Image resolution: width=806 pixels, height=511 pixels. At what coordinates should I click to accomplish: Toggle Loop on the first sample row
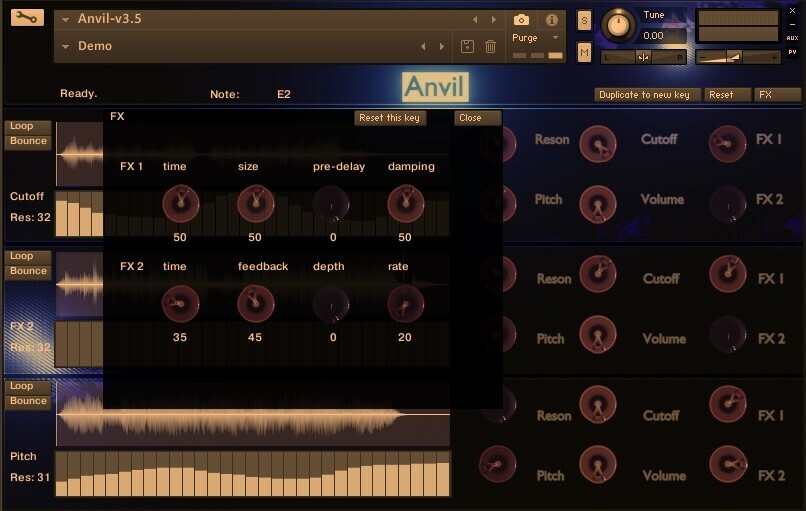tap(28, 126)
